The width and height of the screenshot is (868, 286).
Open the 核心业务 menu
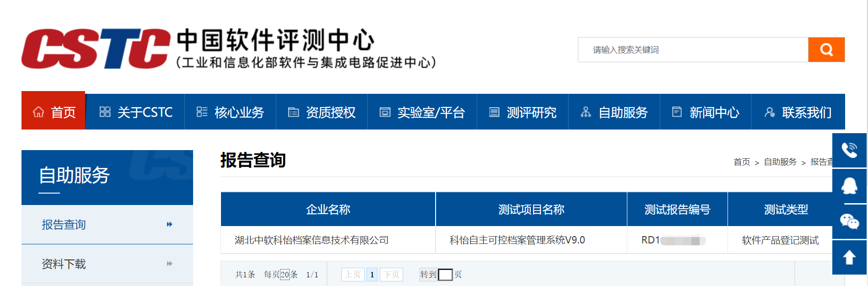click(x=230, y=112)
